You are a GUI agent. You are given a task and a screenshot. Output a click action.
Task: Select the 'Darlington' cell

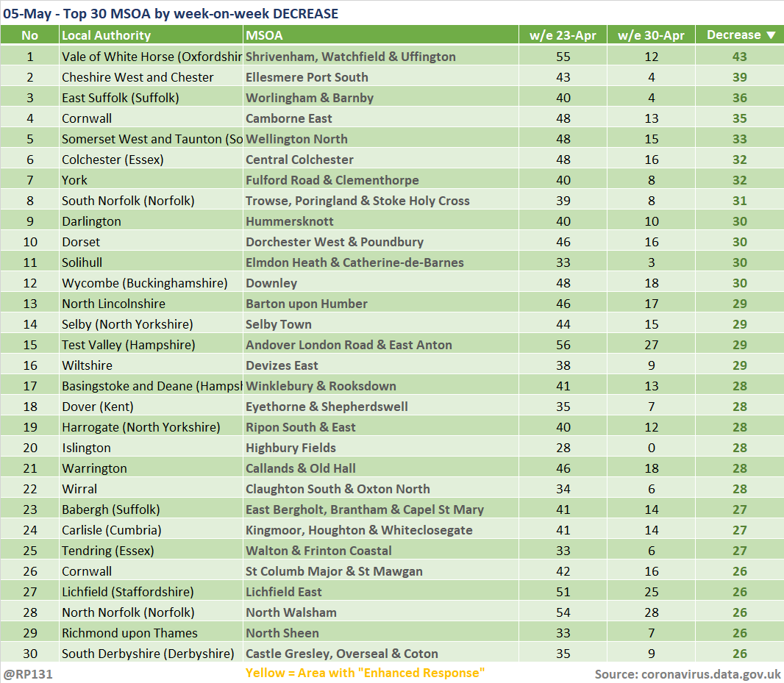[x=151, y=221]
